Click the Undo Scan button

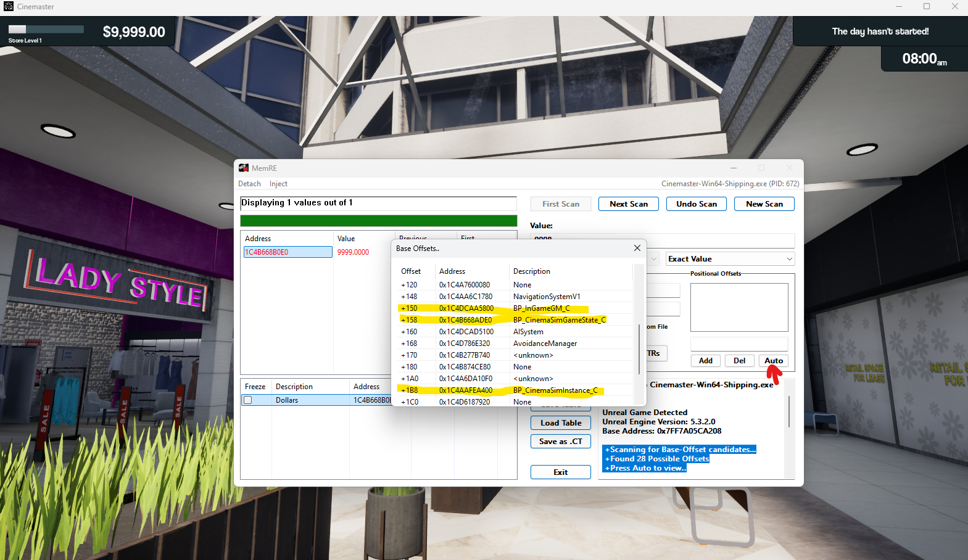[697, 204]
